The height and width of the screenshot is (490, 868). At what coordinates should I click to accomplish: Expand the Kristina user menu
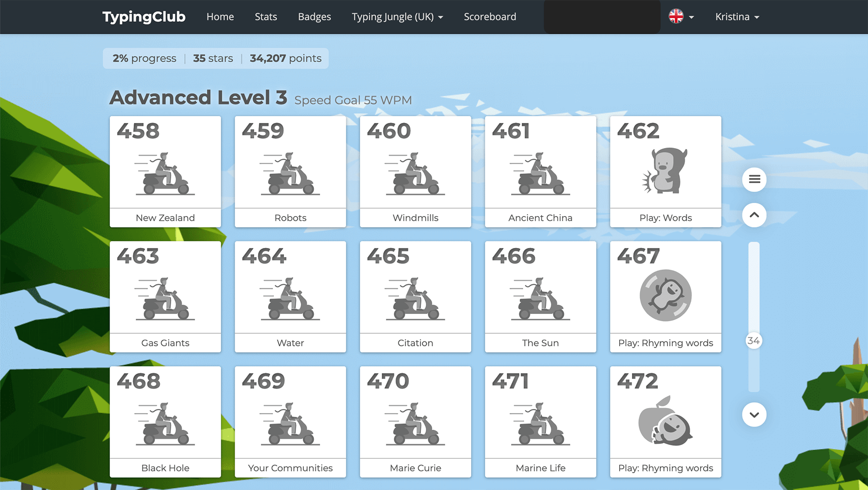(737, 17)
